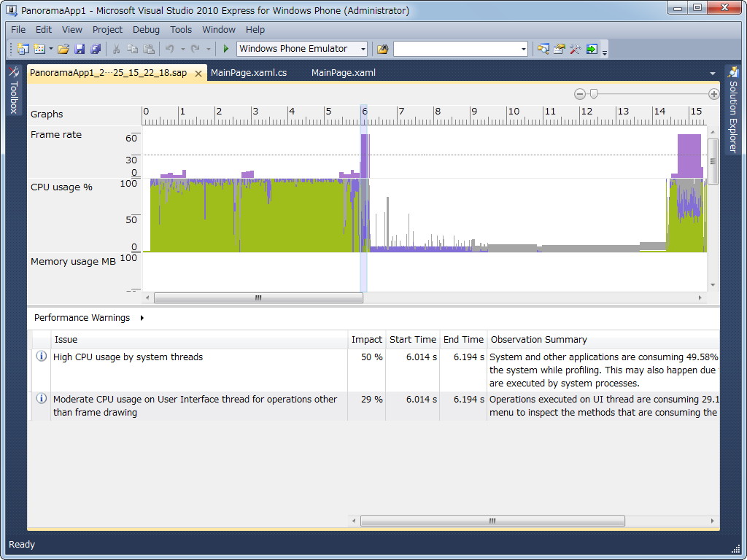This screenshot has height=560, width=747.
Task: Click the Frame rate graph label
Action: point(55,135)
